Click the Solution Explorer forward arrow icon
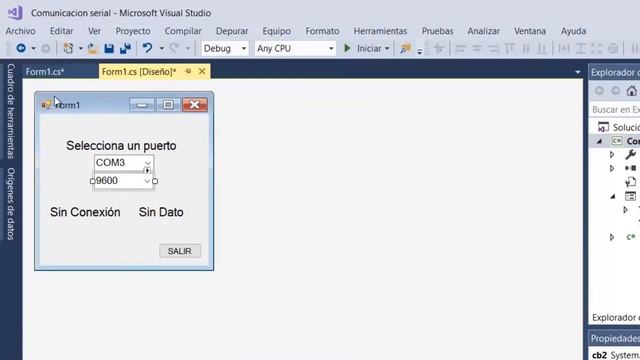This screenshot has height=360, width=640. click(616, 91)
